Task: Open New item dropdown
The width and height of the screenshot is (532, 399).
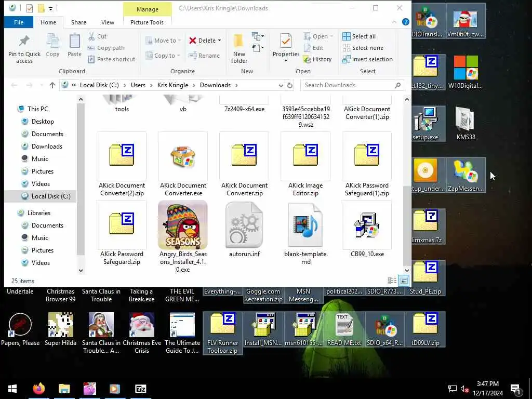Action: pos(258,36)
